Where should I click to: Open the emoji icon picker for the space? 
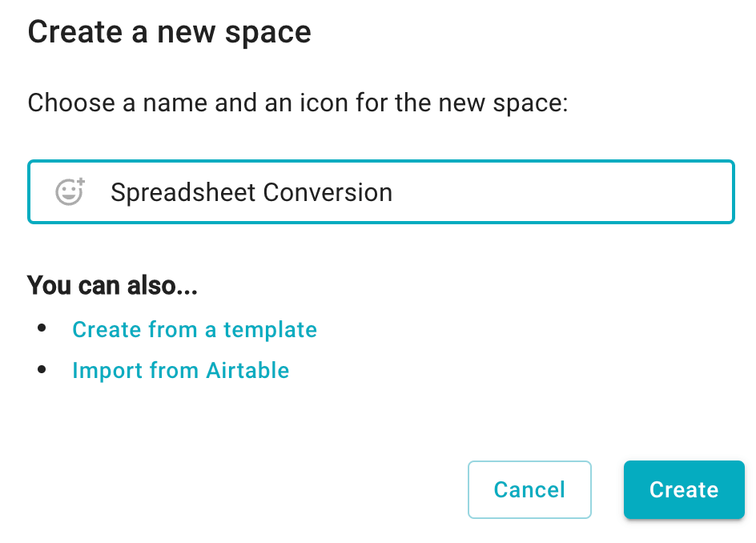pos(70,191)
